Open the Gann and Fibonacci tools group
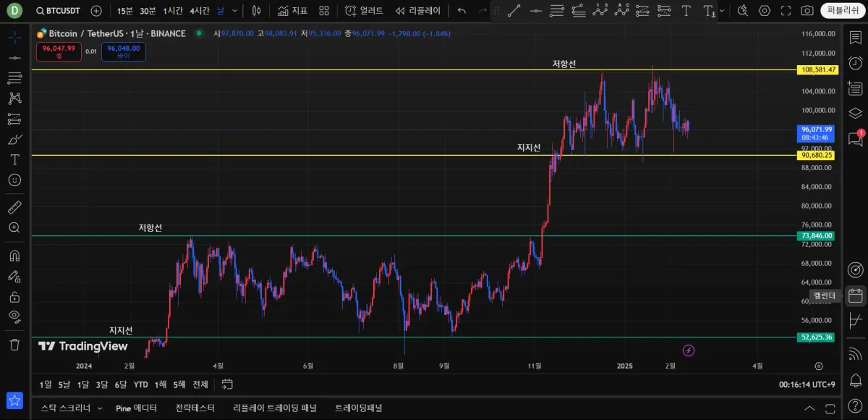 click(x=14, y=77)
